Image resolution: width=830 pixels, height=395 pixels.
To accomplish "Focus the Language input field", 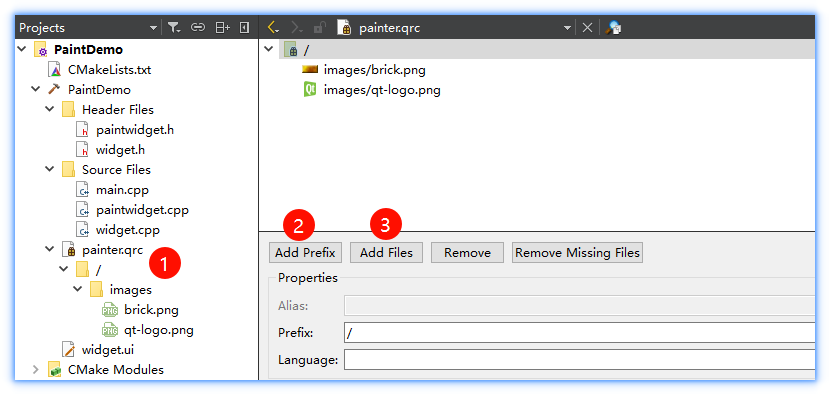I will click(580, 360).
